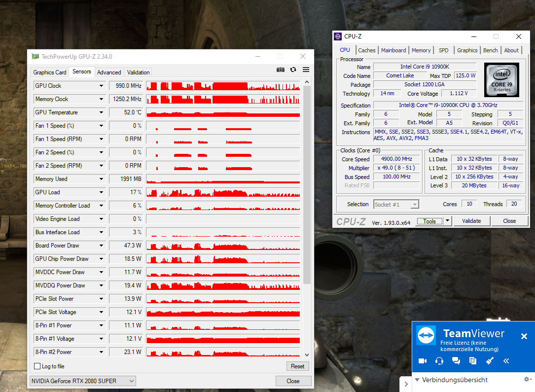
Task: Open the GPU Clock sensor dropdown
Action: 102,86
